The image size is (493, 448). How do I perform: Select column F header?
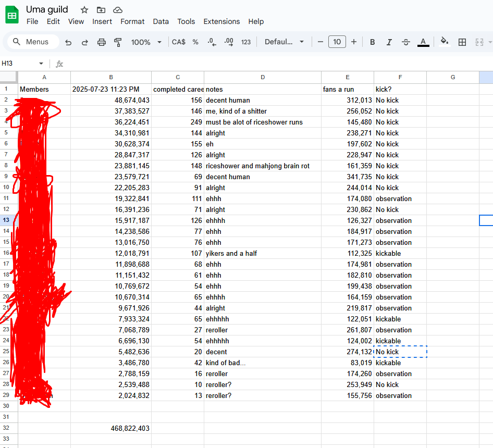pyautogui.click(x=400, y=77)
